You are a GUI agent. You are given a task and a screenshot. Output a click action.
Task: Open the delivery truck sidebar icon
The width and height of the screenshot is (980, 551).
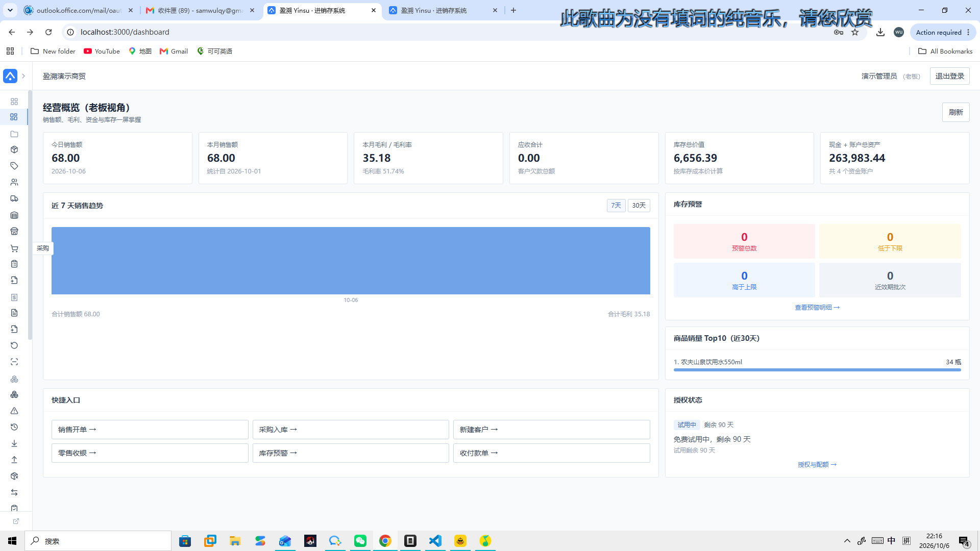point(14,198)
